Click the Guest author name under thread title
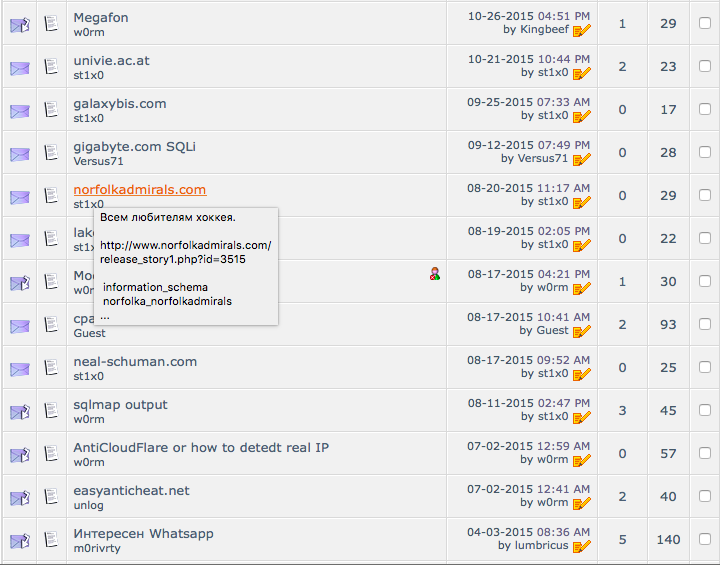This screenshot has width=720, height=565. [90, 333]
